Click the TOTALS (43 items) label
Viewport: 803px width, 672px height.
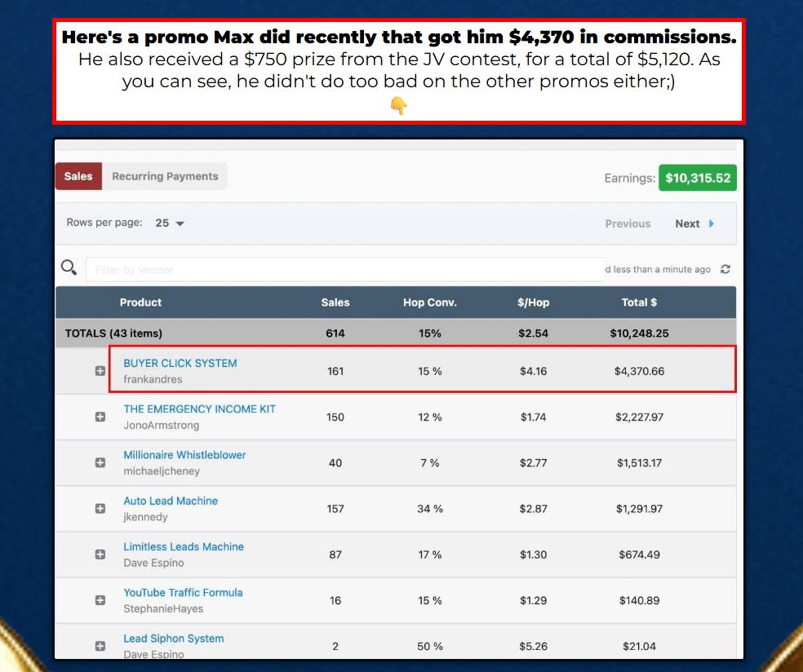pyautogui.click(x=113, y=334)
